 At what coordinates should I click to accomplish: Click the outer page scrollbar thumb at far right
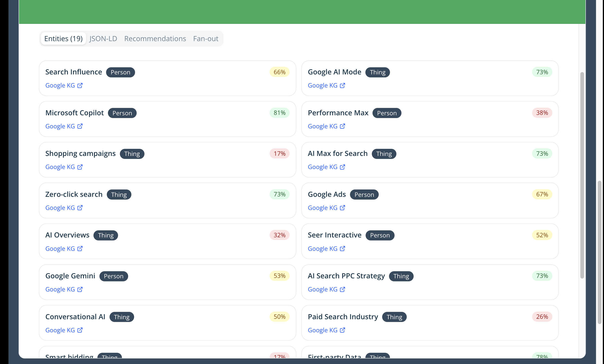[600, 252]
